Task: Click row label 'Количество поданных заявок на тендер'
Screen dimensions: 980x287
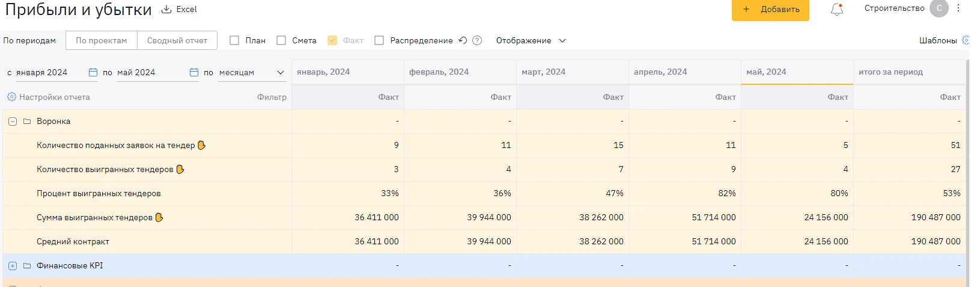Action: [115, 145]
